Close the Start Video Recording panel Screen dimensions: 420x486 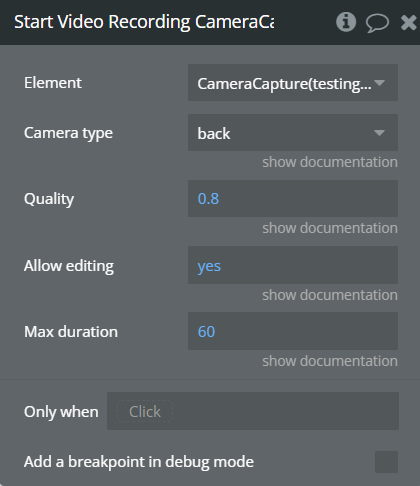coord(408,23)
